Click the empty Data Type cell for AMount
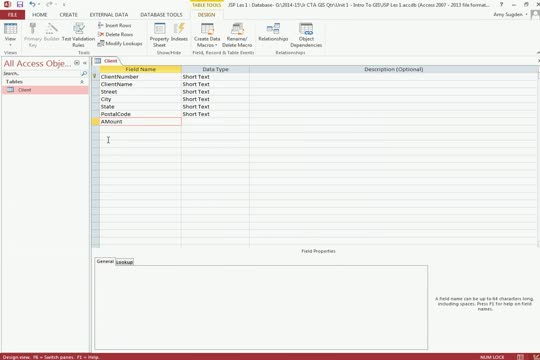 point(216,122)
